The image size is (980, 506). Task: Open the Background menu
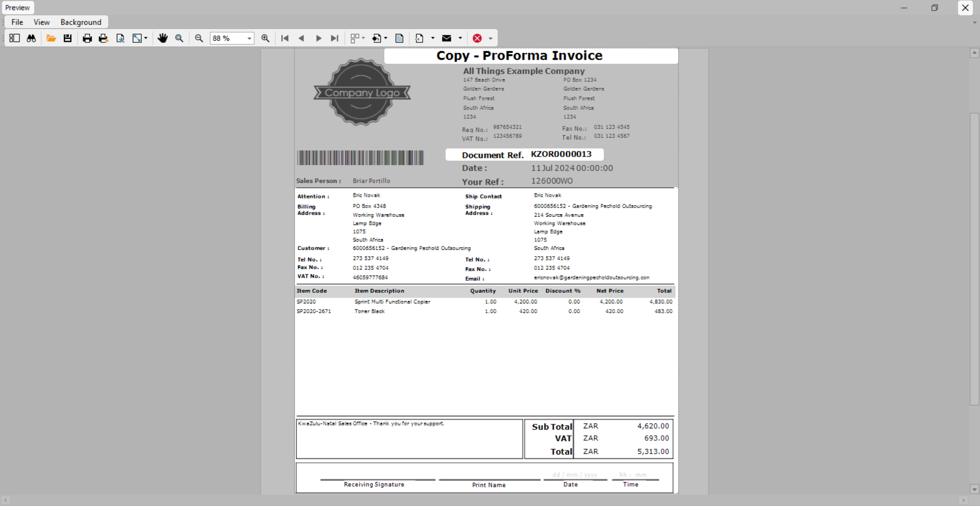pos(81,22)
